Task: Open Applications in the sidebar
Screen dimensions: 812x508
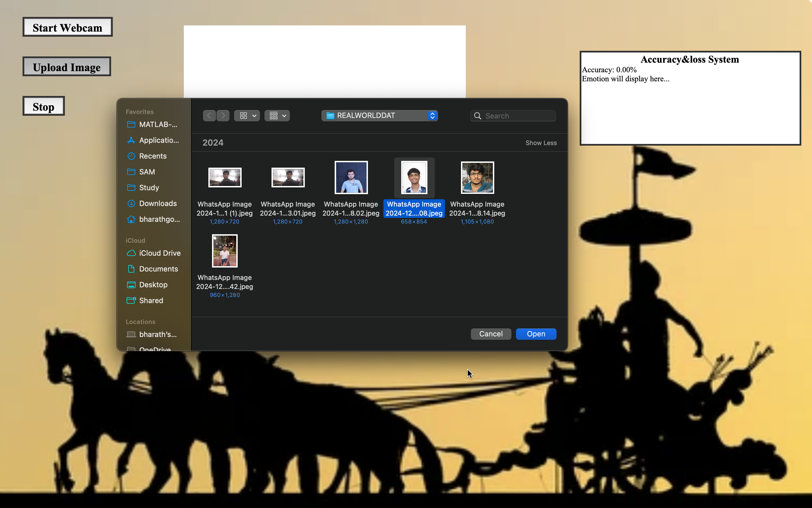Action: coord(154,140)
